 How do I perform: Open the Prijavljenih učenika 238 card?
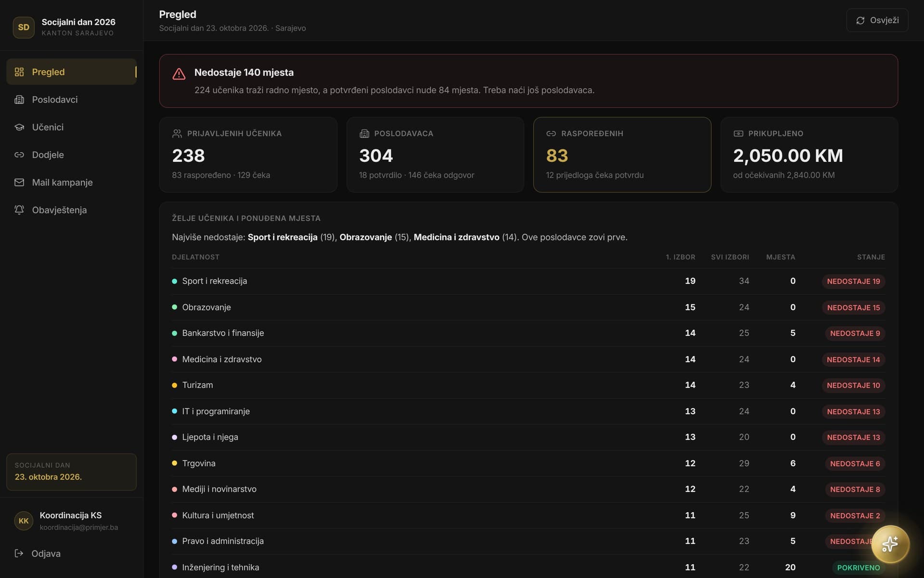248,155
